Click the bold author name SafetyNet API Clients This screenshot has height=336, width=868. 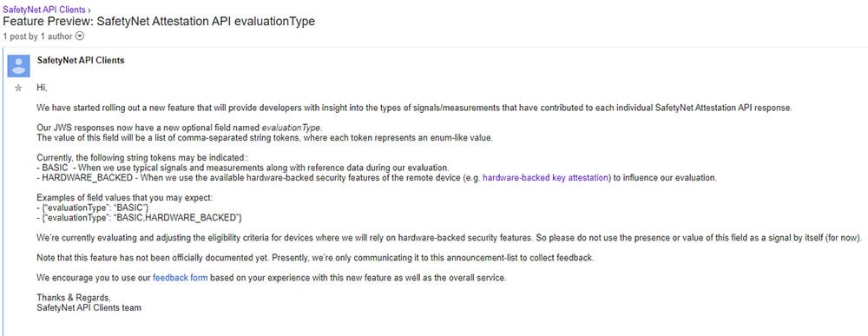[81, 60]
